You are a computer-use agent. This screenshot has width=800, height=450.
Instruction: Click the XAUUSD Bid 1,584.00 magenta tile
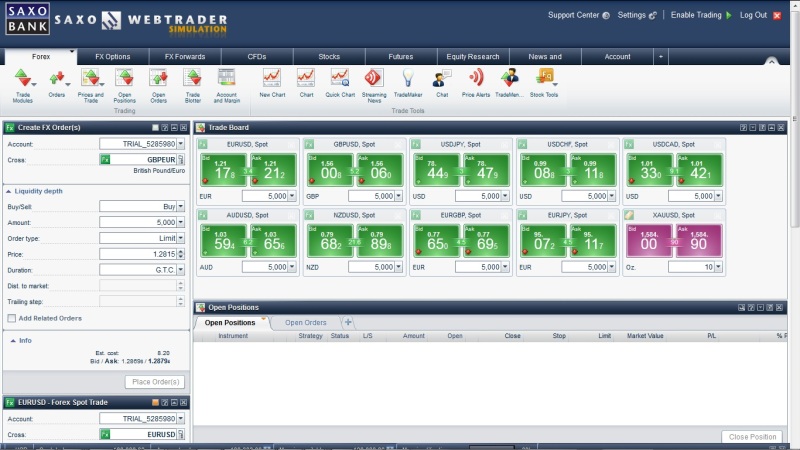coord(649,240)
